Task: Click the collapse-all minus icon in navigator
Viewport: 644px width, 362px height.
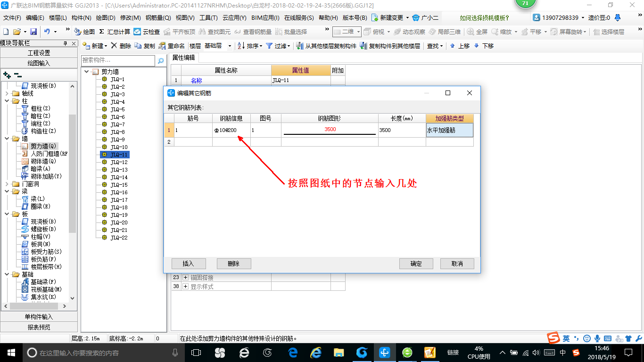Action: [17, 74]
